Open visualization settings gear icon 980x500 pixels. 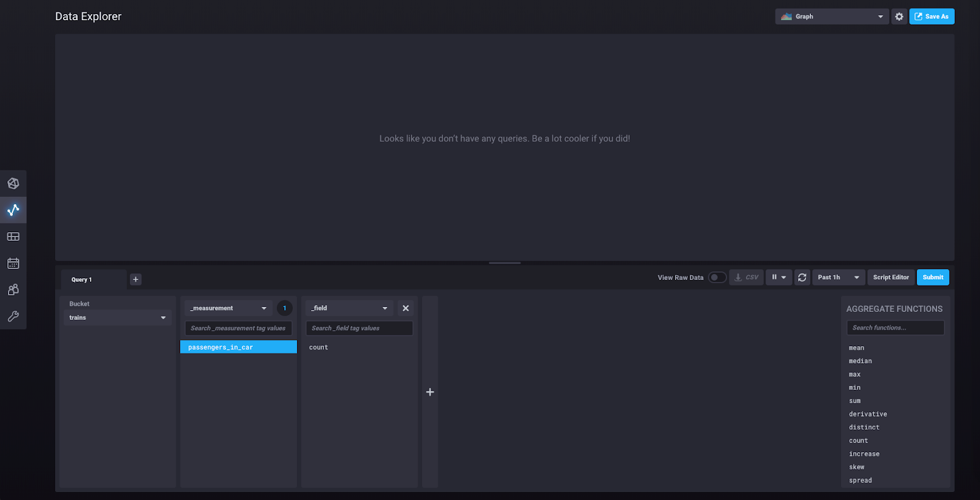tap(899, 17)
